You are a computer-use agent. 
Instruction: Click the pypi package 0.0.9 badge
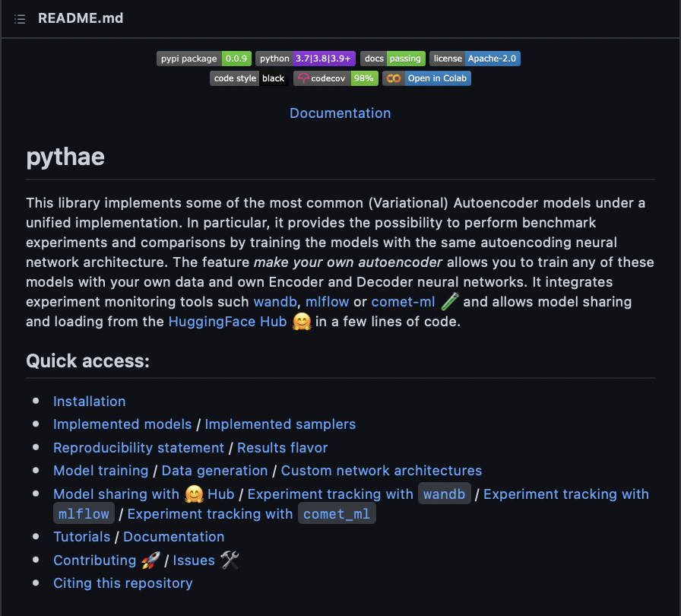point(204,59)
